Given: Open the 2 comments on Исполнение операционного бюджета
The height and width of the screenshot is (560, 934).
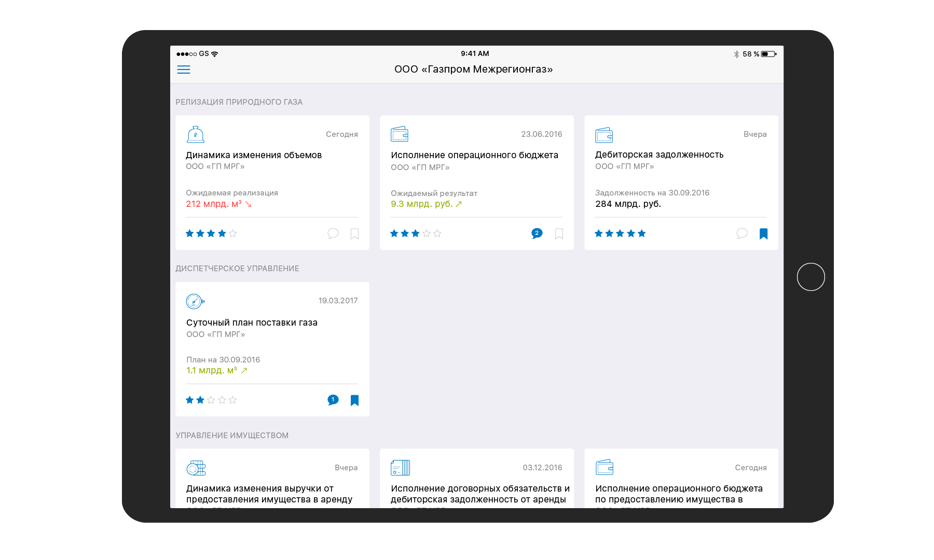Looking at the screenshot, I should click(x=537, y=233).
